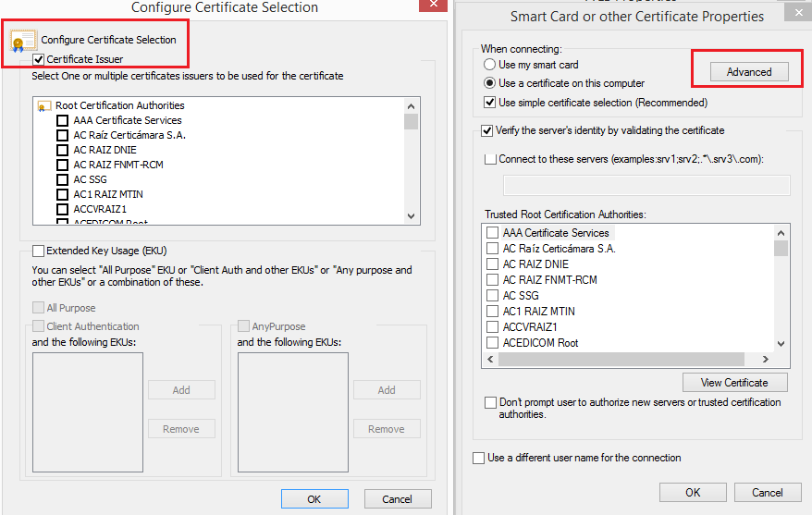Enable the Connect to these servers checkbox
This screenshot has width=812, height=515.
(490, 159)
